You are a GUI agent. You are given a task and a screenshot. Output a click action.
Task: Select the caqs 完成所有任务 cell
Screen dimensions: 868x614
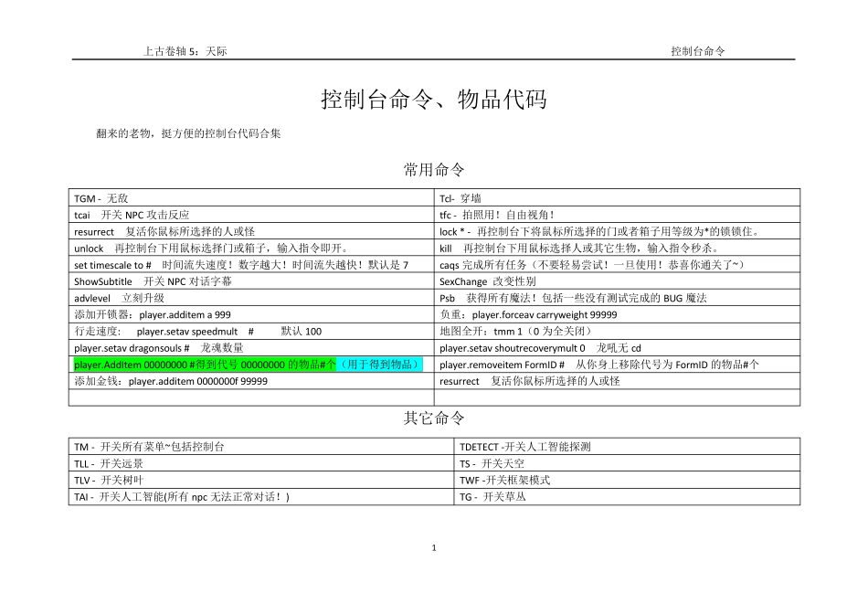[x=618, y=264]
